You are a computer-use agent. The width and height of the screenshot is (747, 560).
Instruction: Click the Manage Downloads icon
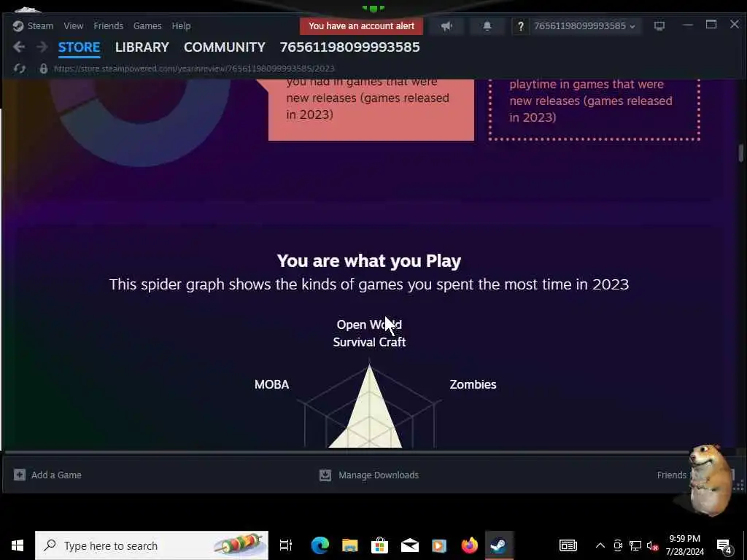pyautogui.click(x=325, y=475)
